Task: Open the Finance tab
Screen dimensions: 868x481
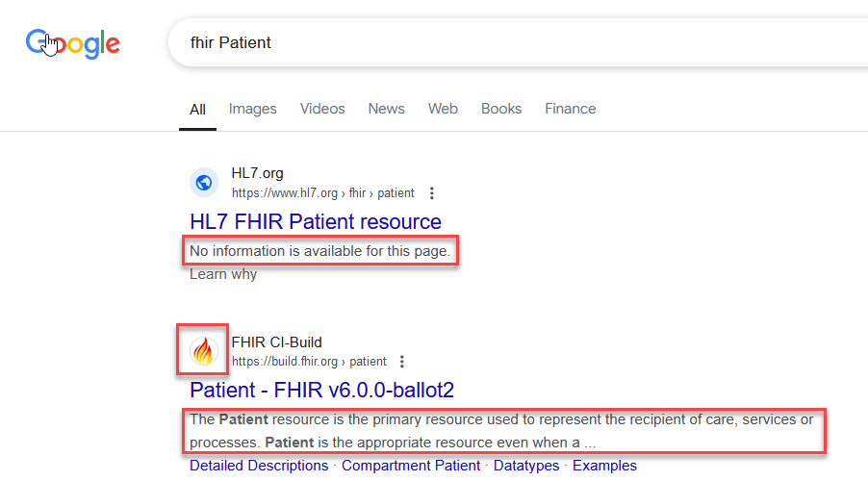Action: click(x=571, y=109)
